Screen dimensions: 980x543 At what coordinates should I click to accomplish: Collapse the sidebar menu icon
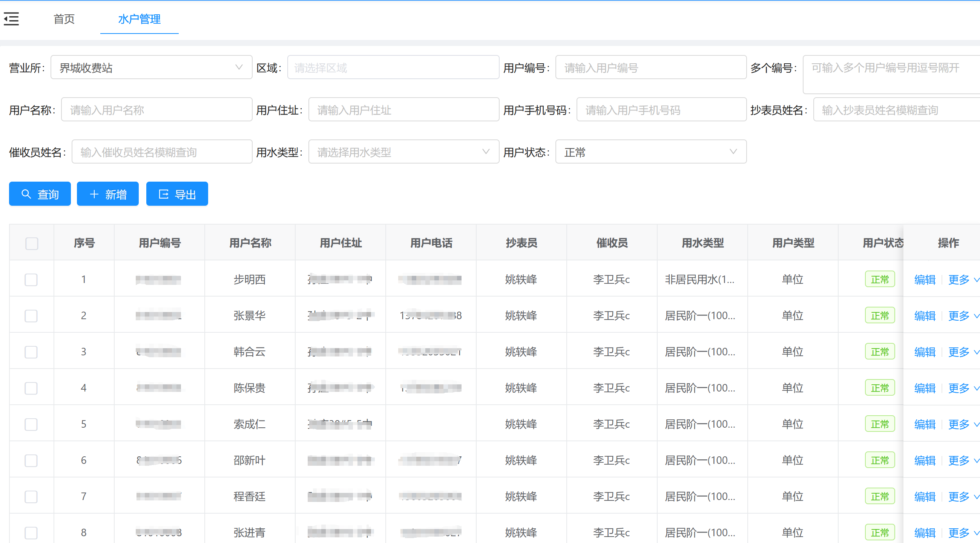coord(11,18)
